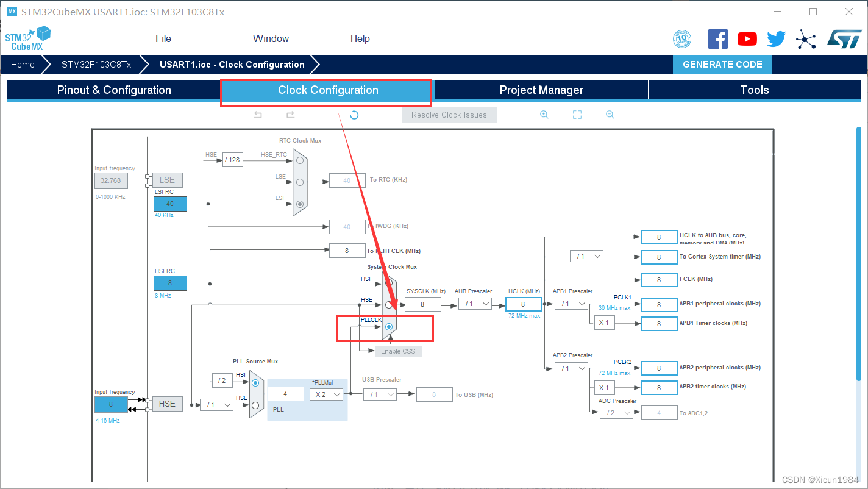Screen dimensions: 868x489
Task: Click the STM32CubeMX logo
Action: (27, 38)
